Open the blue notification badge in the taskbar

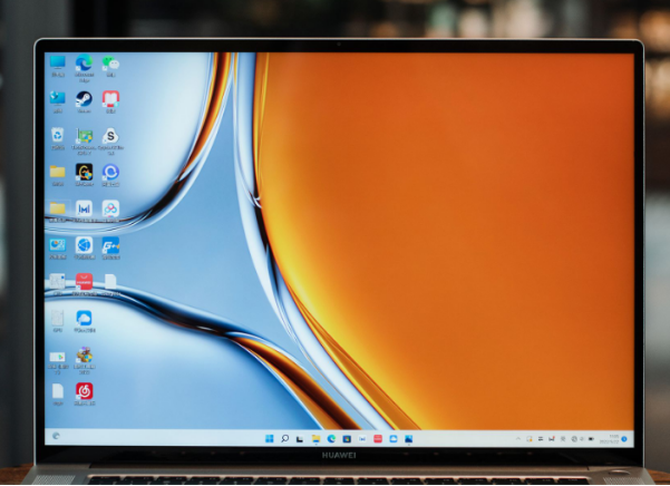tap(624, 439)
